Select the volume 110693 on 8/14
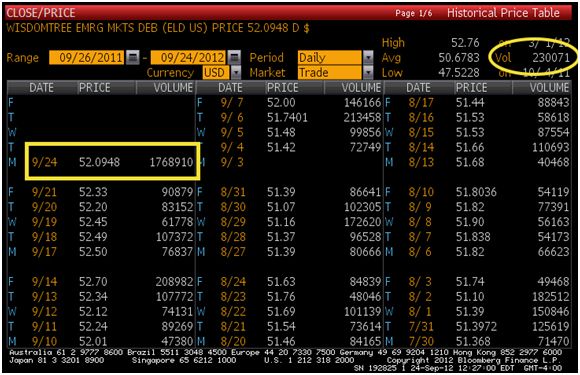Viewport: 580px width, 375px height. (x=550, y=147)
